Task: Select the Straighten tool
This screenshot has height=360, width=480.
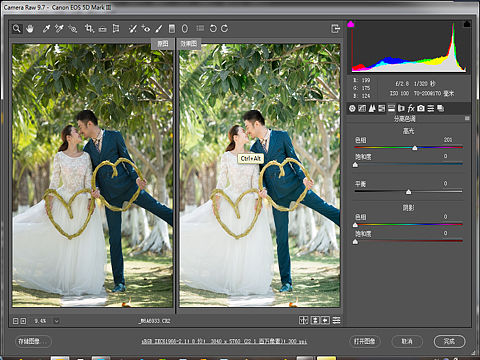Action: 103,29
